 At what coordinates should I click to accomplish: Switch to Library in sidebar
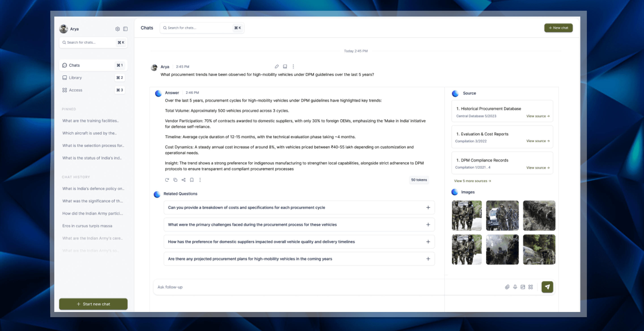click(x=75, y=78)
